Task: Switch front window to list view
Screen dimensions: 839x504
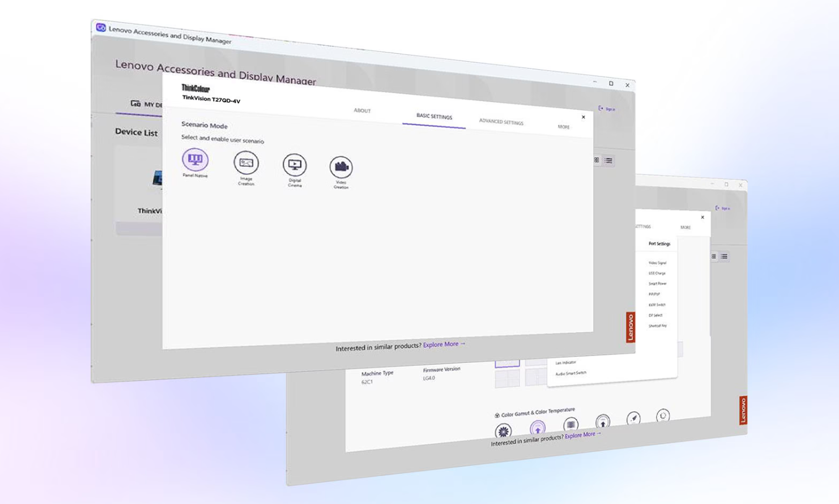Action: click(608, 161)
